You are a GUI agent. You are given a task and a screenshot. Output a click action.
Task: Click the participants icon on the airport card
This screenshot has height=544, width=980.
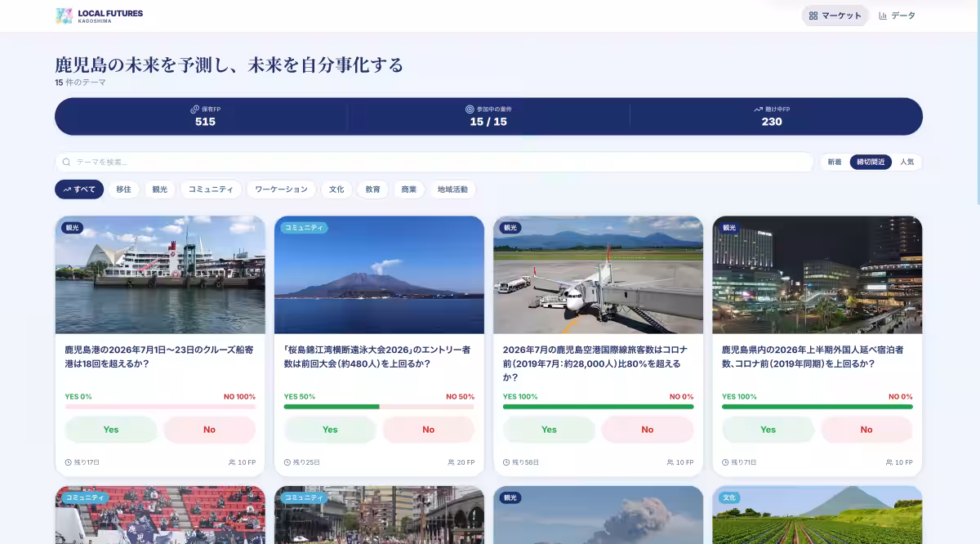click(x=670, y=462)
